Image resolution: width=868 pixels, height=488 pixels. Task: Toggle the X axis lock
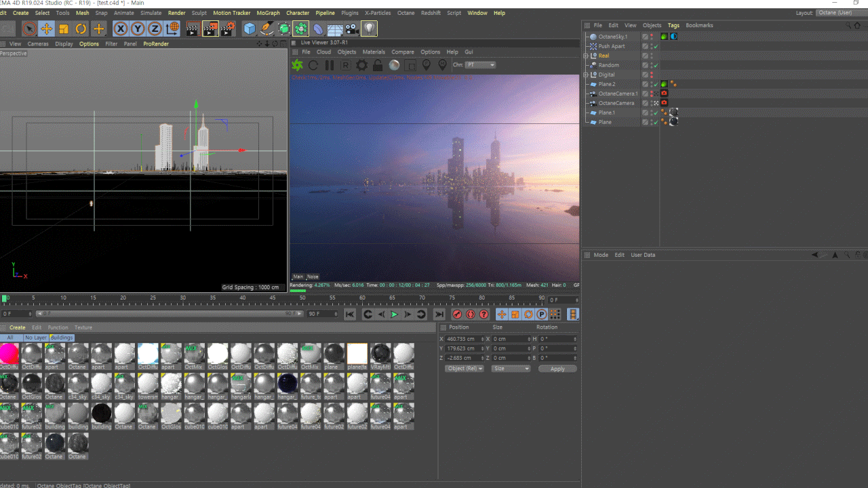click(x=121, y=28)
